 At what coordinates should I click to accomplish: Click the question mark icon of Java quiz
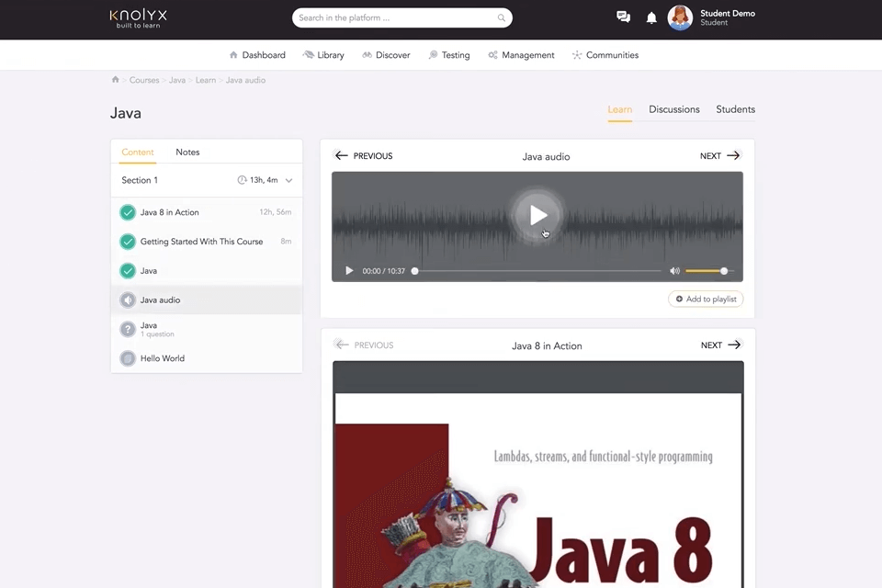(x=128, y=329)
